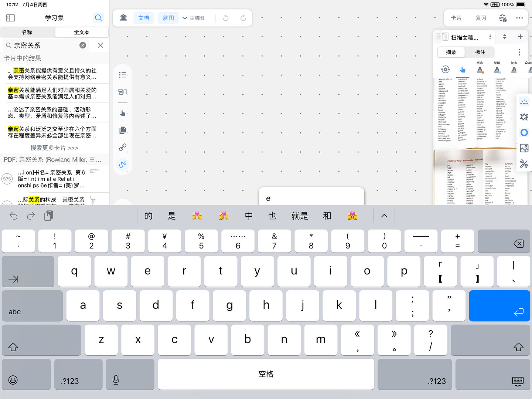Clear the 亲密关系 search text
532x399 pixels.
83,45
